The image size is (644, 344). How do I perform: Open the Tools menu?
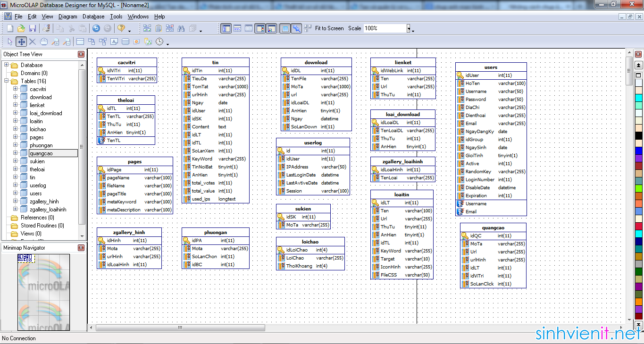tap(116, 17)
